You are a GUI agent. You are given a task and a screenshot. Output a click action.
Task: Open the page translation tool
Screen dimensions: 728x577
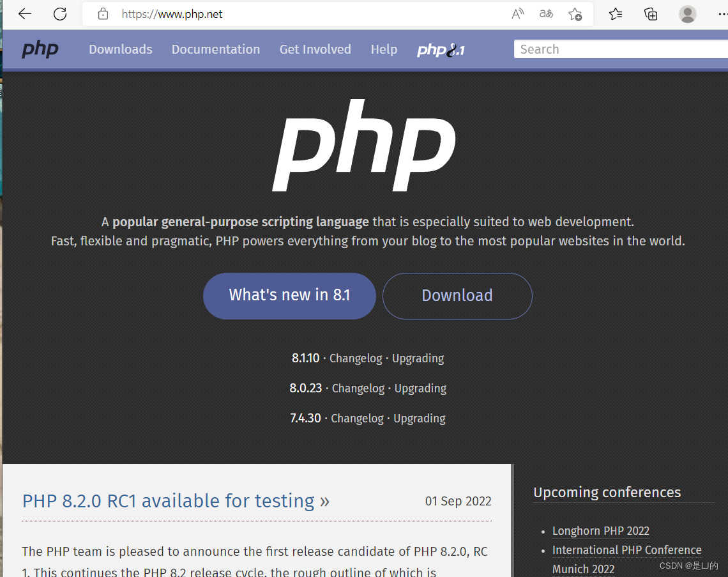545,13
